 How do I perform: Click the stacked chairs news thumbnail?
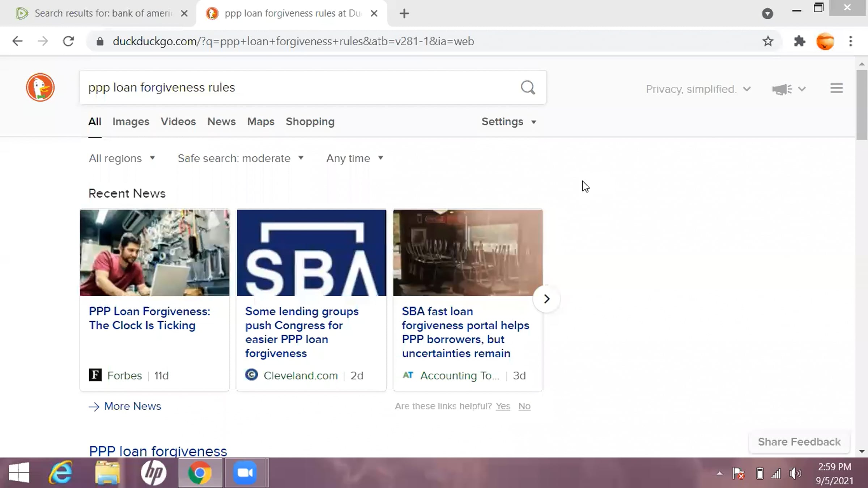click(x=468, y=253)
